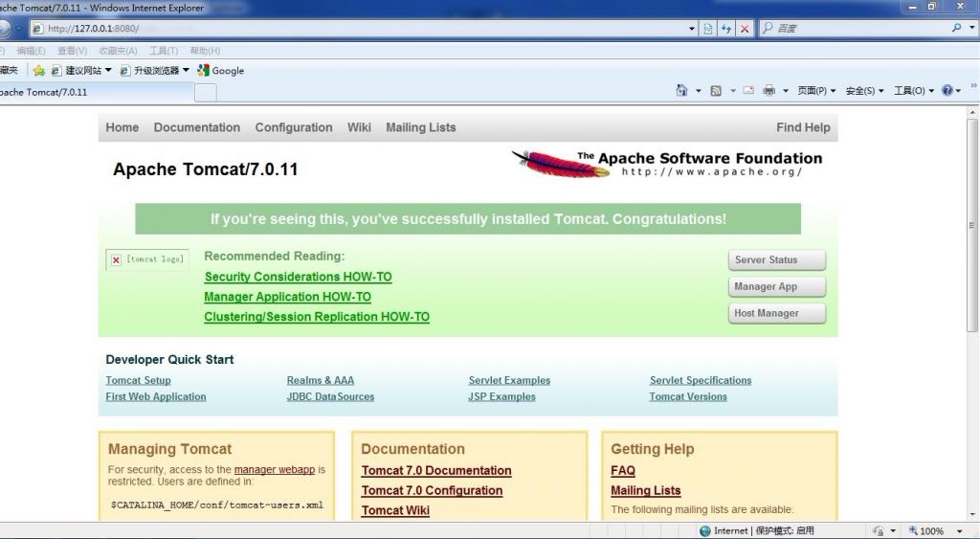Click the Internet zone globe icon
Viewport: 980px width, 539px height.
(705, 531)
